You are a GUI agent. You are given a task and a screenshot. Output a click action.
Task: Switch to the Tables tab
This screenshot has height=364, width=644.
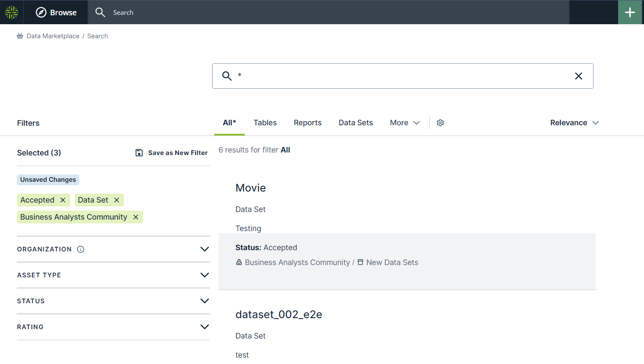(265, 123)
